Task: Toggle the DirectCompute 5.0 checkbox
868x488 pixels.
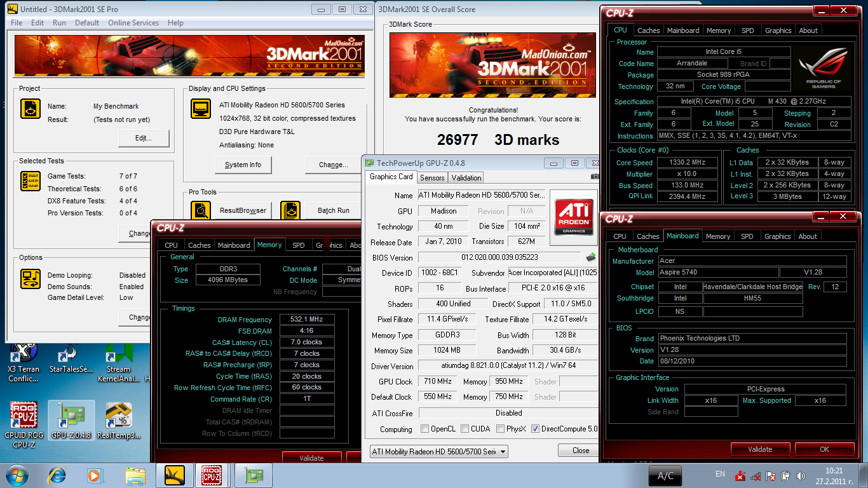Action: pyautogui.click(x=535, y=429)
